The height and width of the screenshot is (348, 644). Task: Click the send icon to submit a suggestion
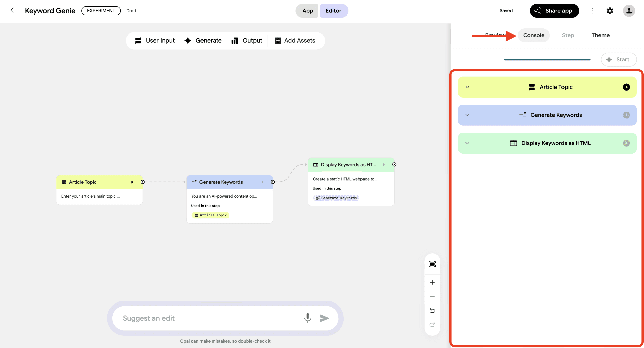click(x=325, y=318)
